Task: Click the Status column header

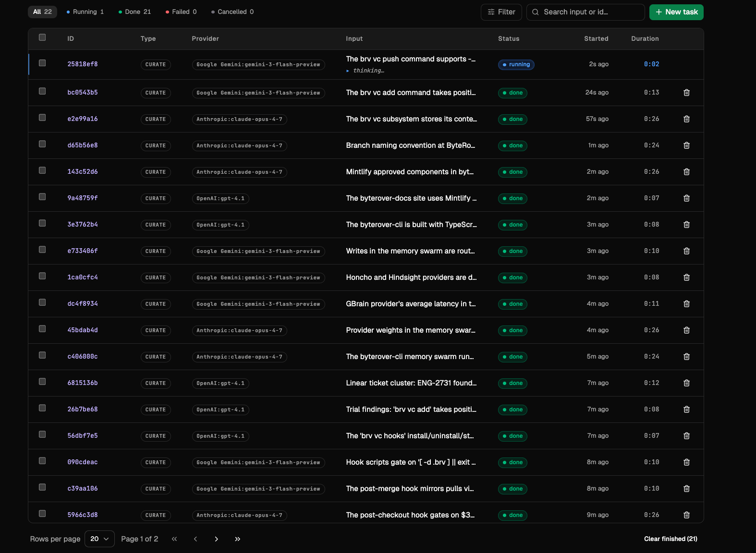Action: [509, 39]
